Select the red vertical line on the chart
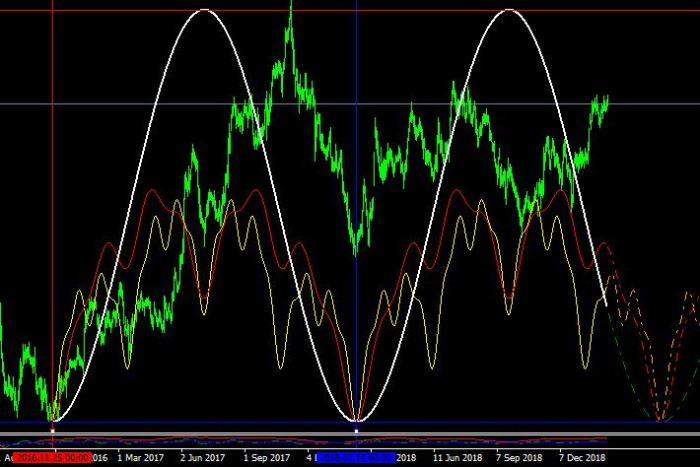This screenshot has height=467, width=700. [x=52, y=200]
